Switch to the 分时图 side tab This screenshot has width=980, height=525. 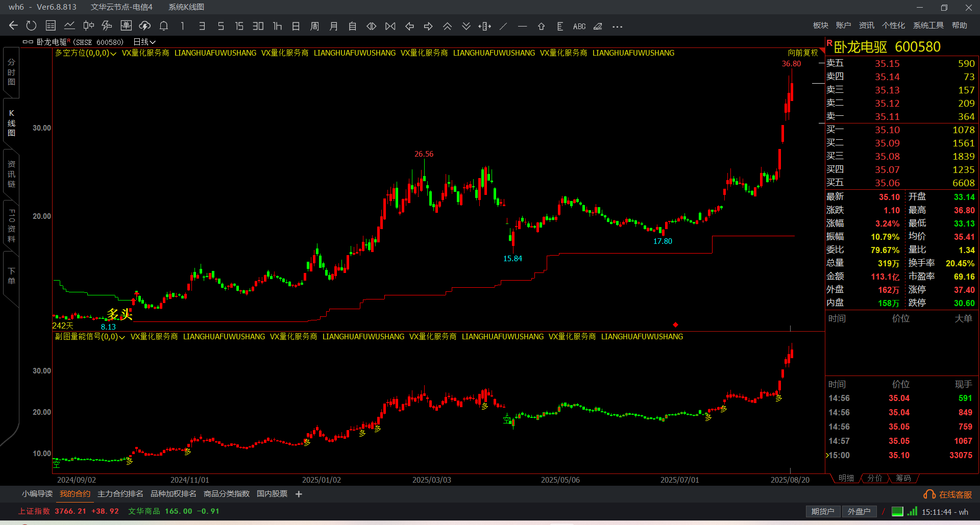click(11, 72)
